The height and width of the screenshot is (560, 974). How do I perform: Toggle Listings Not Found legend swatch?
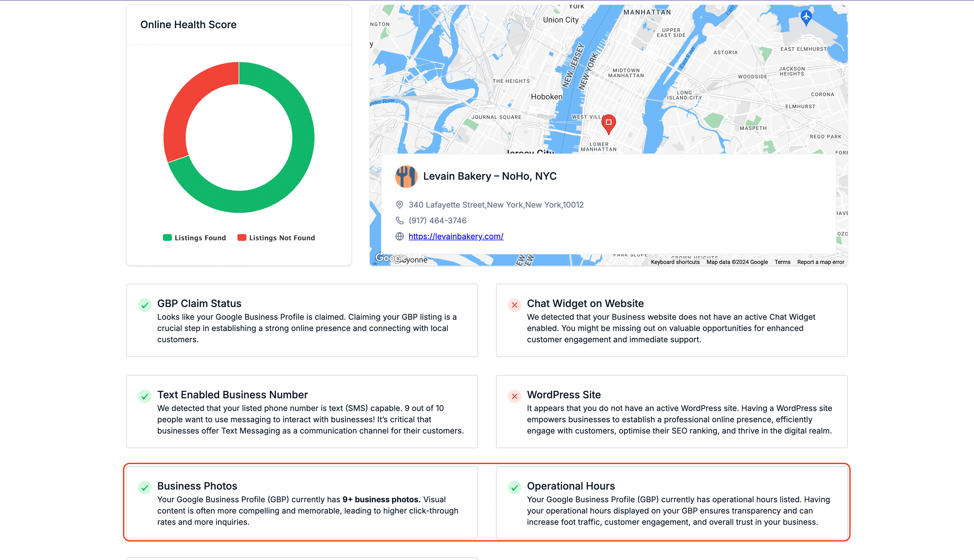[242, 238]
